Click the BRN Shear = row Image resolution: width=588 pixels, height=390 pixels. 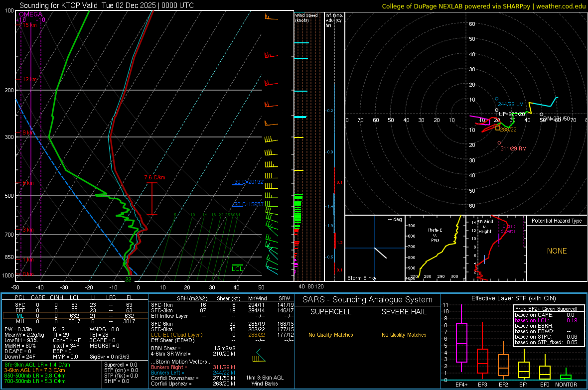pos(193,348)
